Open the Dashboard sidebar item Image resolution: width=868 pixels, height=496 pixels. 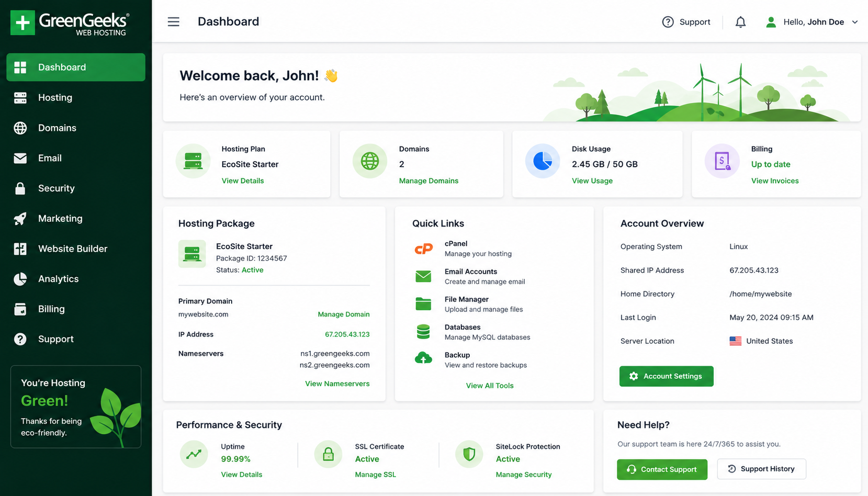76,67
